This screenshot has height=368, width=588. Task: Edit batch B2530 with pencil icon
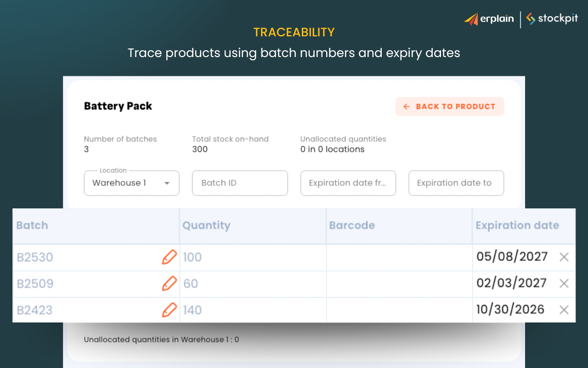coord(169,257)
